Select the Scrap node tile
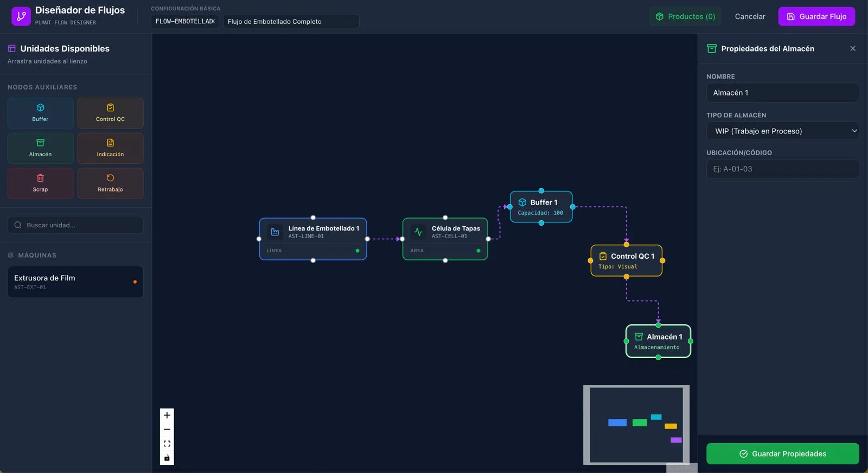Viewport: 868px width, 473px height. 40,183
